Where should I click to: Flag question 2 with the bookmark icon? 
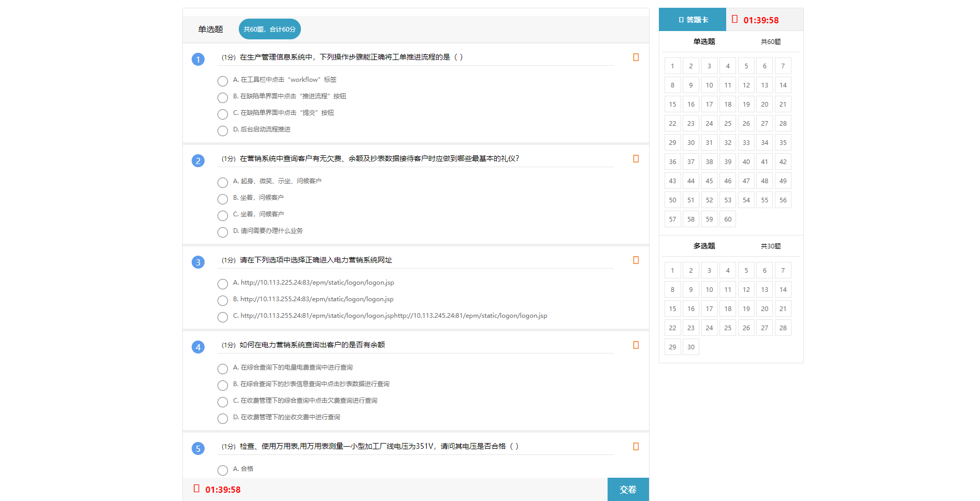point(636,159)
